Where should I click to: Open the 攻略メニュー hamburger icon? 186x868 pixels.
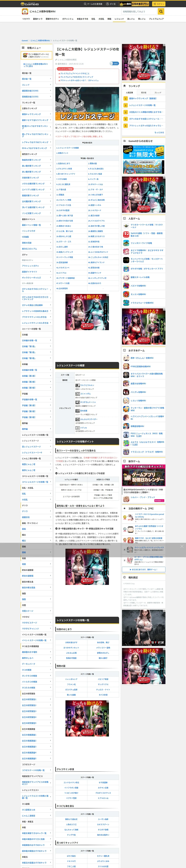pyautogui.click(x=23, y=48)
